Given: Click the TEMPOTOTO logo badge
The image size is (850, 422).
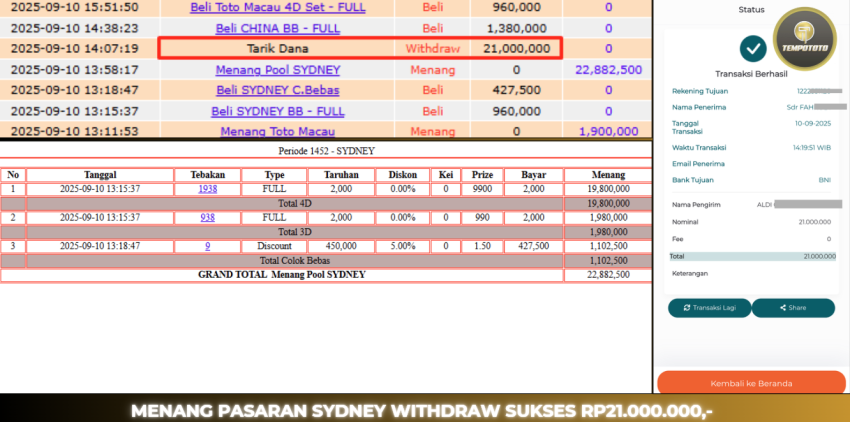Looking at the screenshot, I should click(x=804, y=39).
